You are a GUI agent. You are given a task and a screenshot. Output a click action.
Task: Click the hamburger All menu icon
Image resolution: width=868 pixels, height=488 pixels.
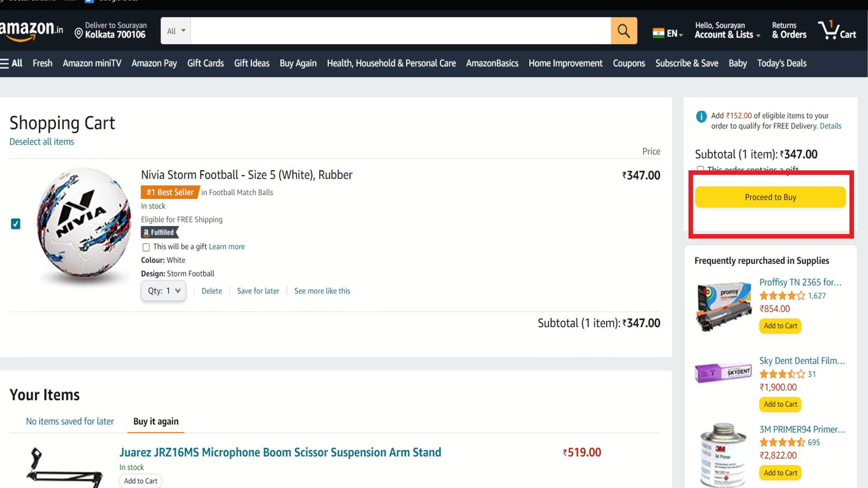12,63
